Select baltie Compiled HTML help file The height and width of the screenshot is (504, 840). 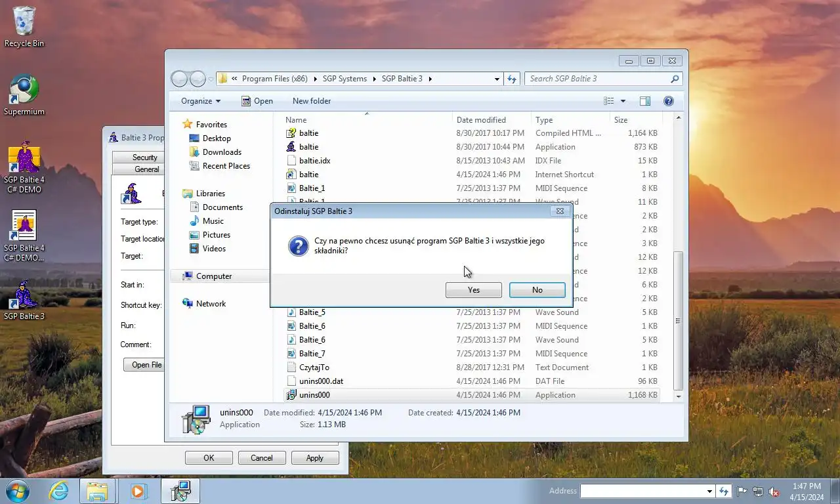click(471, 133)
